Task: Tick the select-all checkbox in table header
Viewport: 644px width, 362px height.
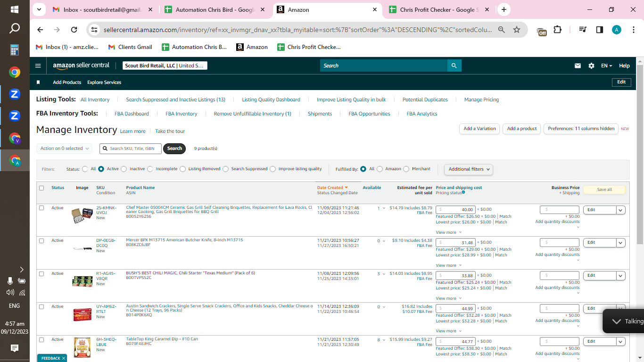Action: pyautogui.click(x=41, y=188)
